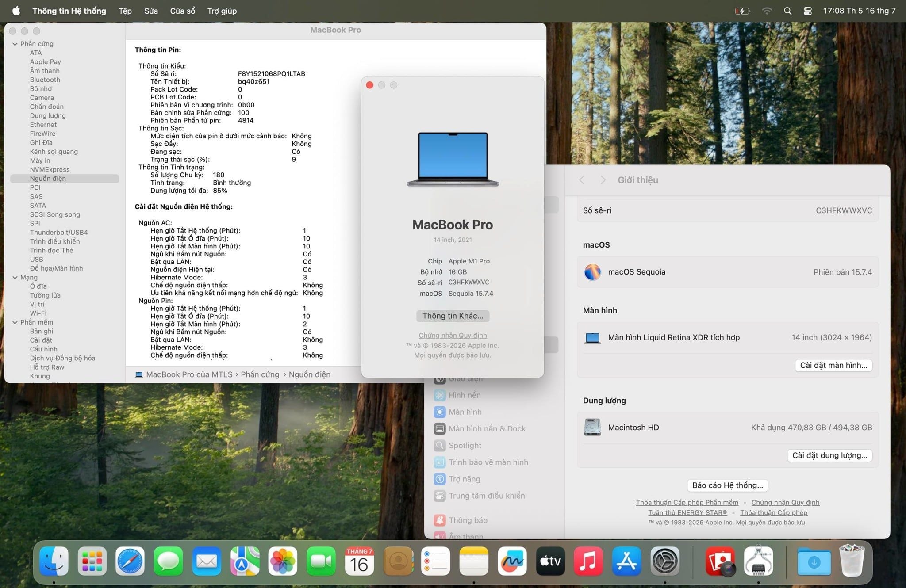The height and width of the screenshot is (588, 906).
Task: Open the Sửa menu
Action: [151, 11]
